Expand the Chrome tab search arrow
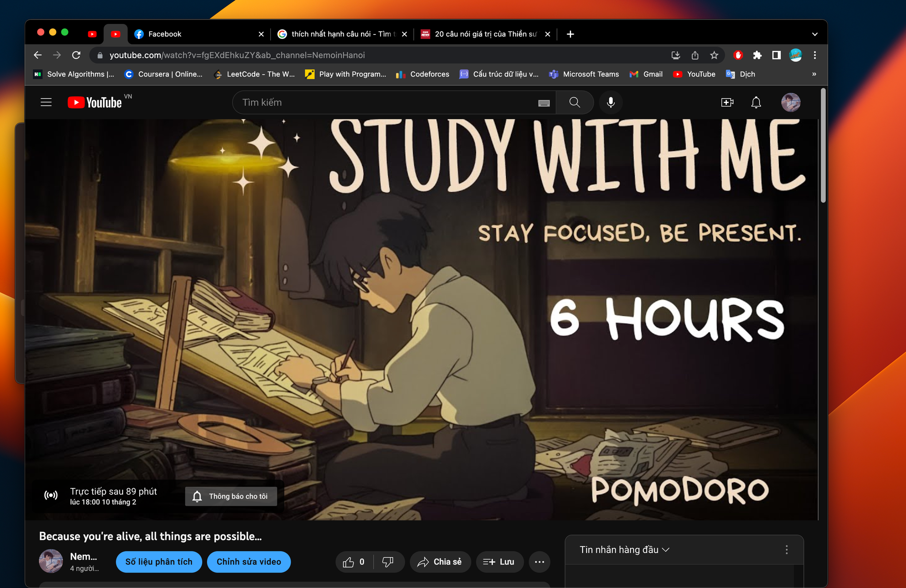 click(x=814, y=34)
